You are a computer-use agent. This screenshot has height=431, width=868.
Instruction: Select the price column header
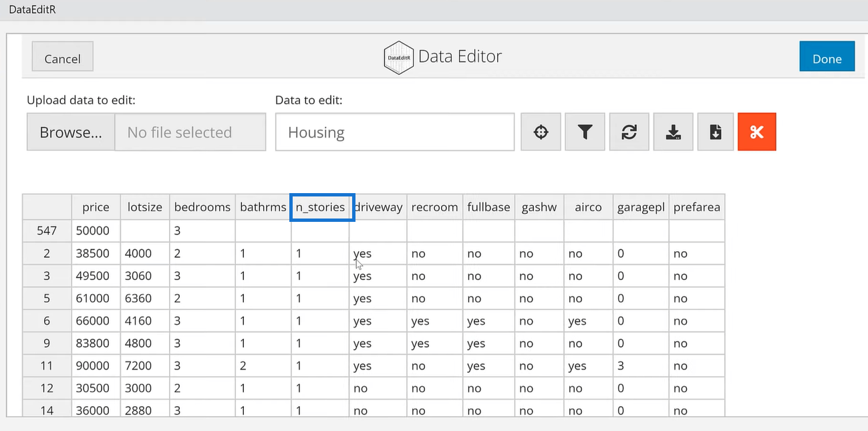[96, 206]
